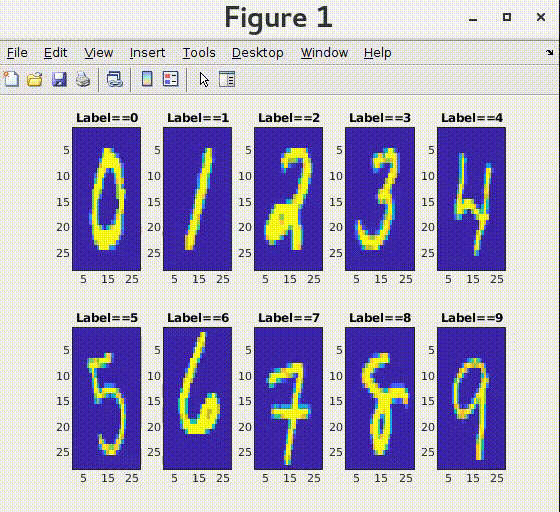The image size is (560, 512).
Task: Open the Property Inspector icon
Action: 227,79
